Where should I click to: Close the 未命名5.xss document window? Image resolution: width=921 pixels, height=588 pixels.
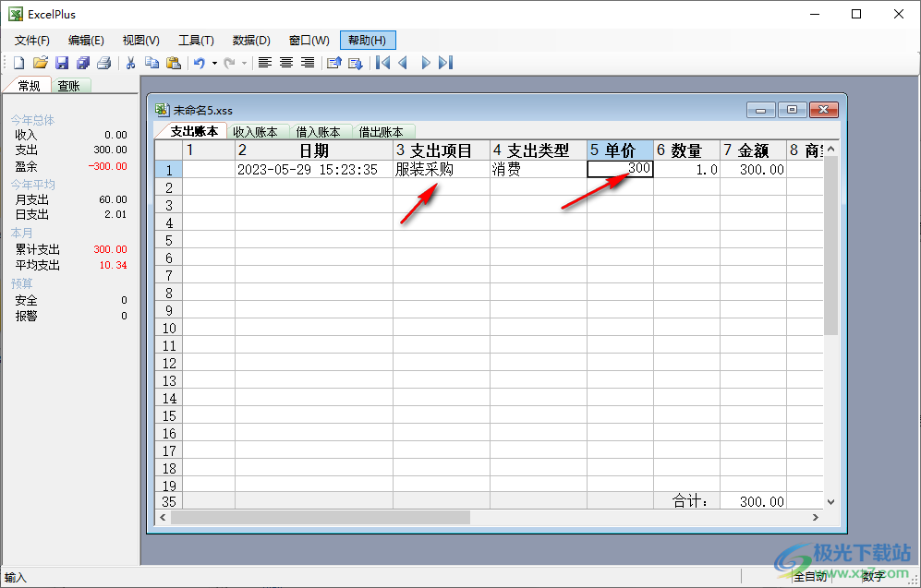click(823, 110)
